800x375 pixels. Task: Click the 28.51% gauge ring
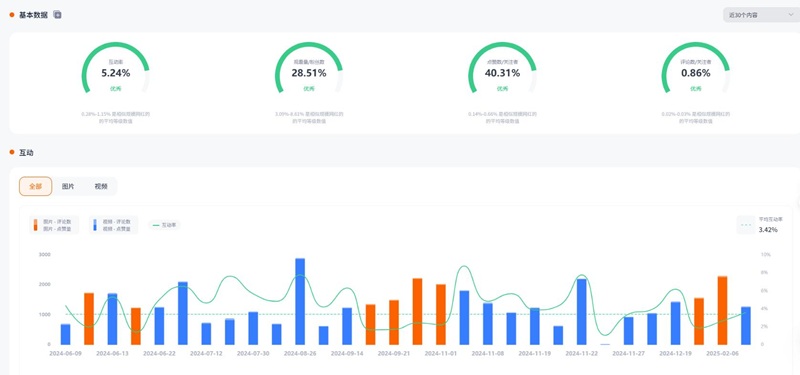(x=309, y=70)
